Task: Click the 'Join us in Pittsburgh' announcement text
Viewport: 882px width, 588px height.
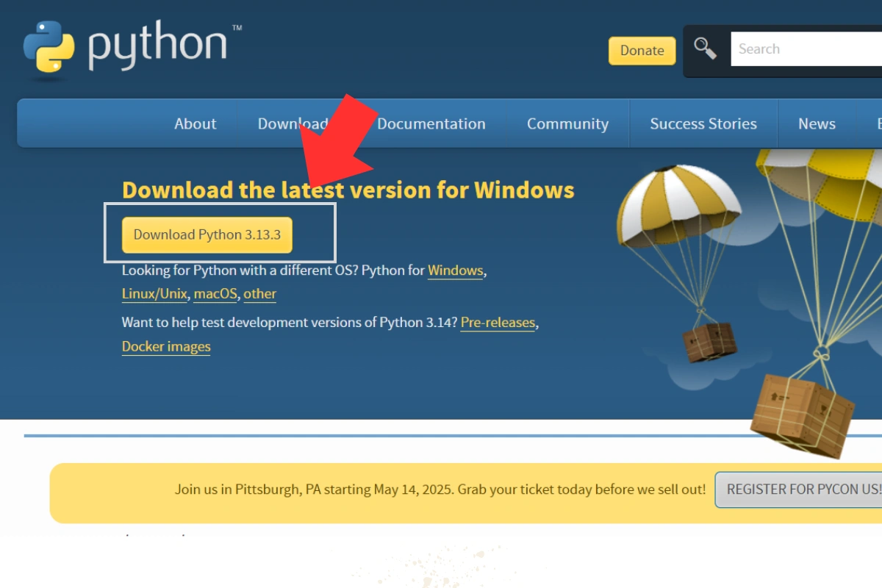Action: [x=440, y=490]
